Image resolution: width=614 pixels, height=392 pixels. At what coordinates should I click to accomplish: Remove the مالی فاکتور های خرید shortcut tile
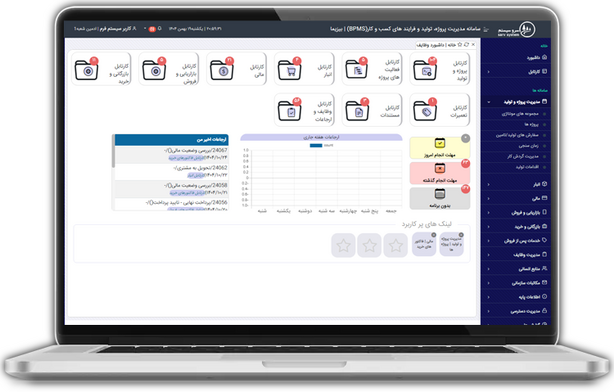pyautogui.click(x=433, y=235)
